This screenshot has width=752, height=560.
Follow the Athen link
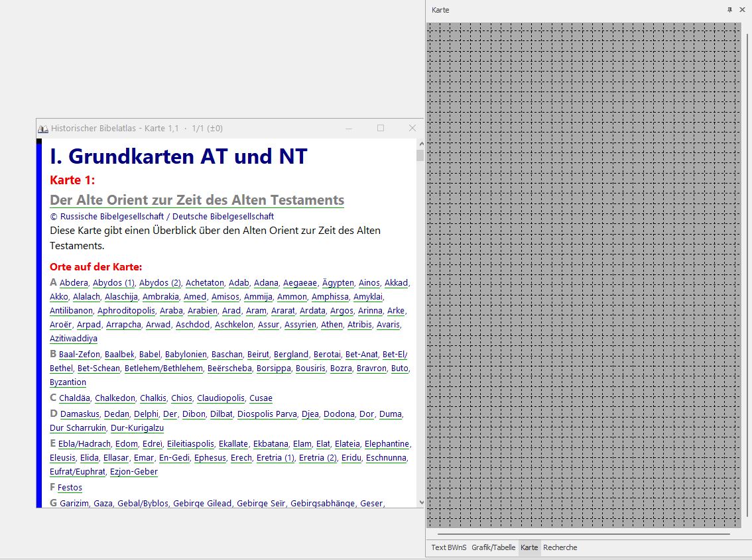tap(332, 325)
